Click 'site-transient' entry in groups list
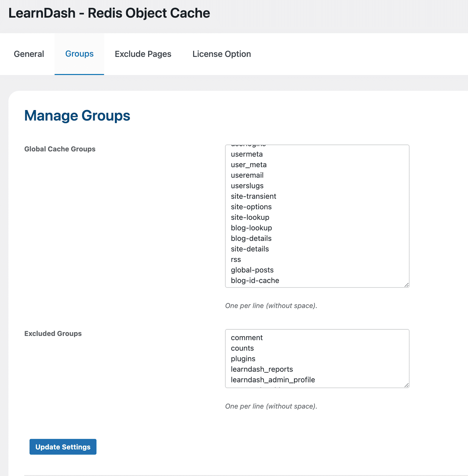Screen dimensions: 468x476 point(253,196)
